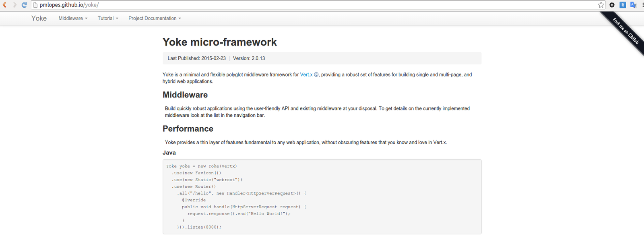Click the browser forward arrow

14,5
